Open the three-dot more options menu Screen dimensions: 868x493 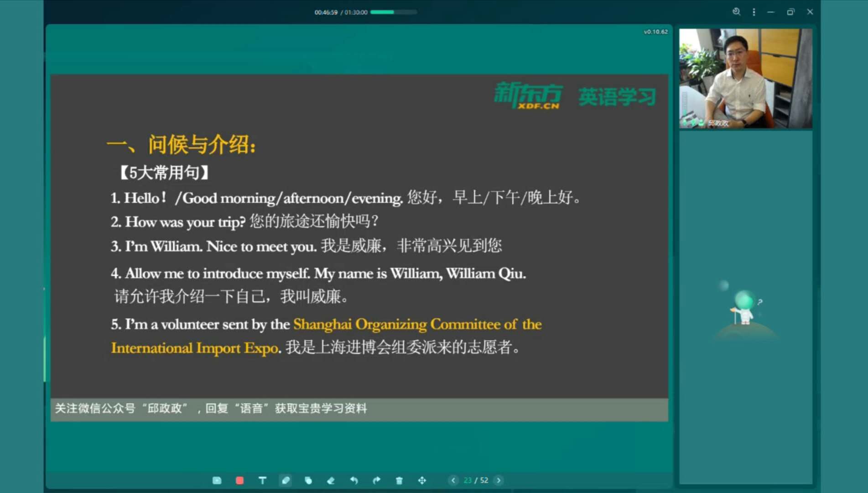point(754,12)
